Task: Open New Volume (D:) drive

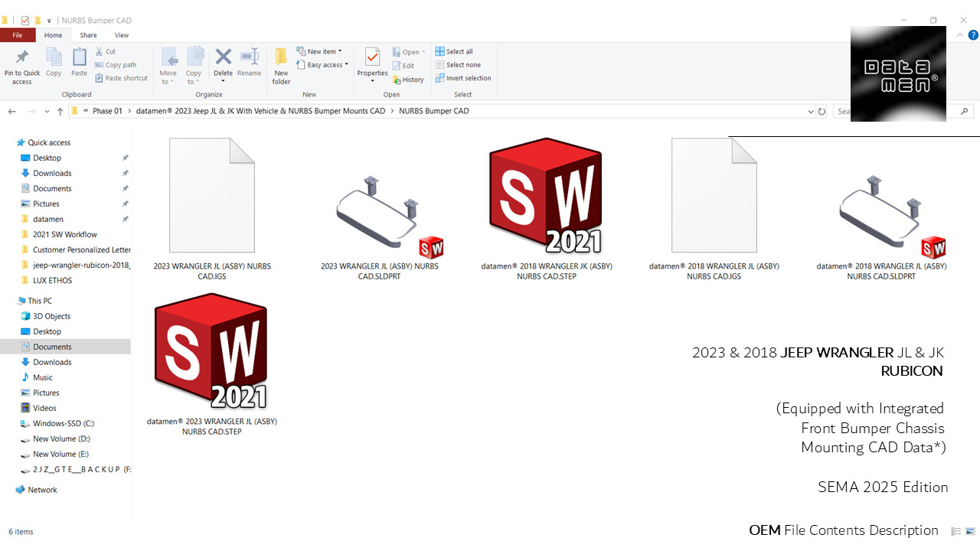Action: [x=61, y=439]
